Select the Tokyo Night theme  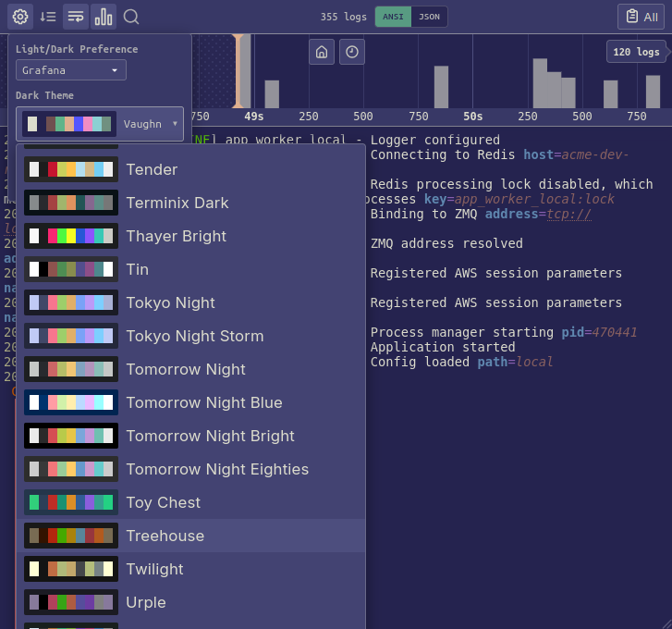click(191, 302)
